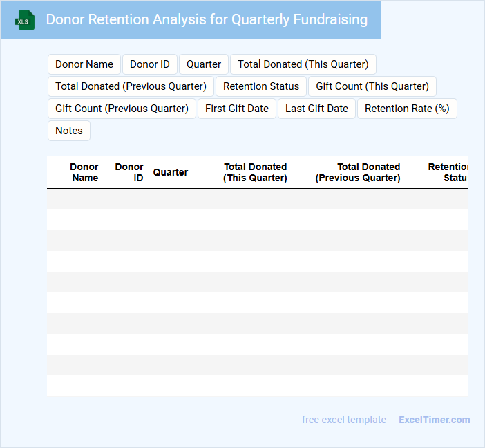This screenshot has height=448, width=485.
Task: Click the Gift Count (Previous Quarter) tag
Action: [x=122, y=109]
